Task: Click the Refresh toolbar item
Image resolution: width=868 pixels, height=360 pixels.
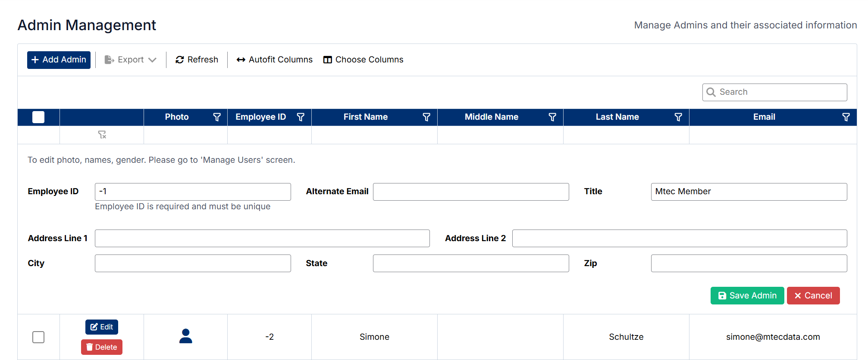Action: [197, 60]
